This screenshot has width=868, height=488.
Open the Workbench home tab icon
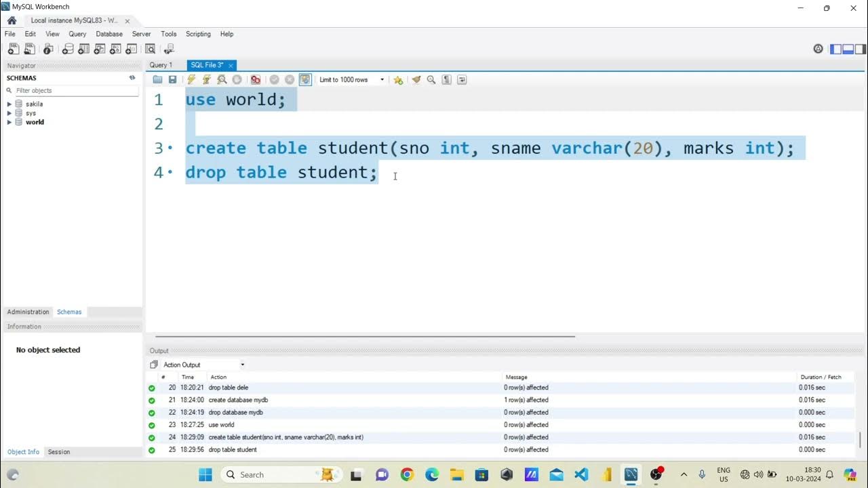click(12, 20)
